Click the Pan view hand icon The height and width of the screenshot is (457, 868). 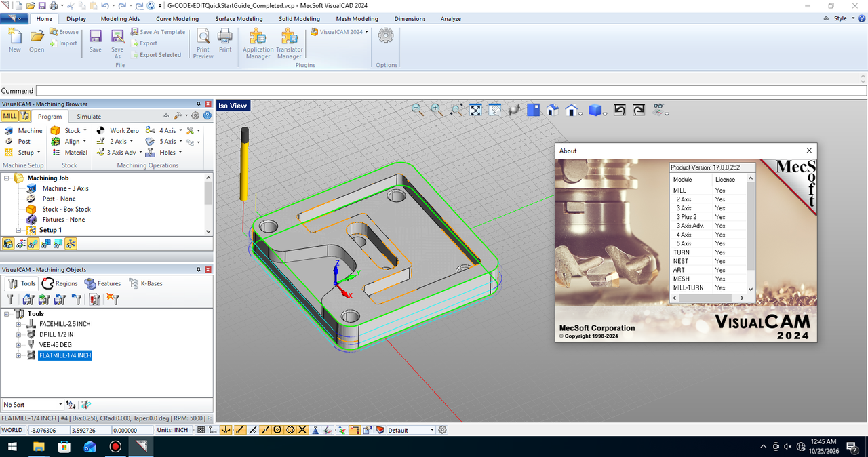[496, 109]
